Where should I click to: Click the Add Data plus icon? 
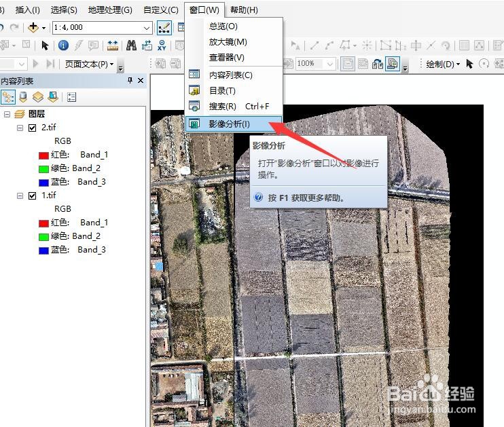coord(33,28)
